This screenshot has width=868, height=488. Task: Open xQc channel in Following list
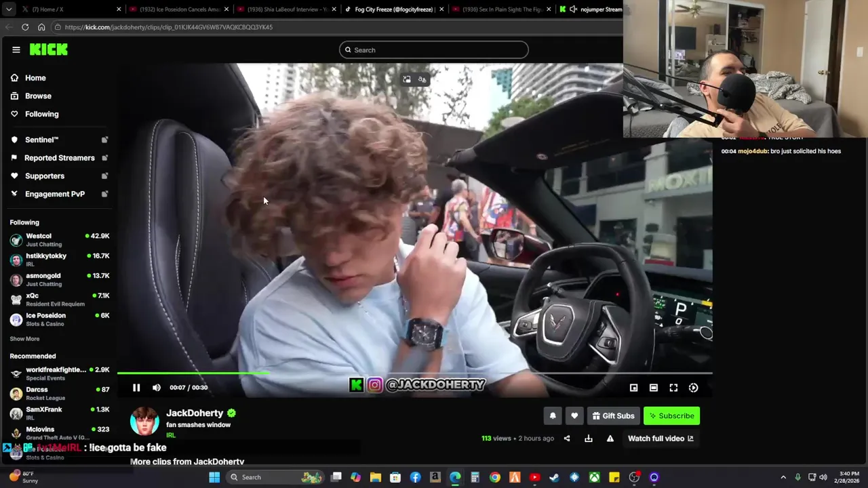click(x=59, y=299)
